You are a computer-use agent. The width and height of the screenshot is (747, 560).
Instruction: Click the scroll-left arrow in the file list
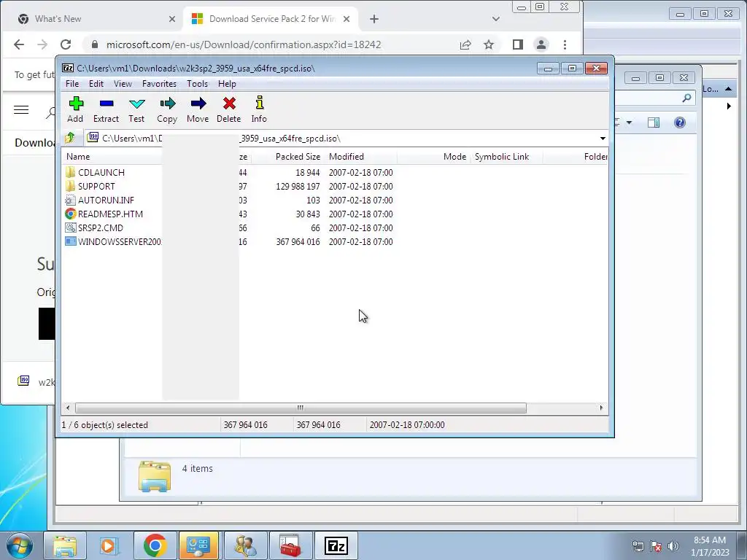pos(68,408)
